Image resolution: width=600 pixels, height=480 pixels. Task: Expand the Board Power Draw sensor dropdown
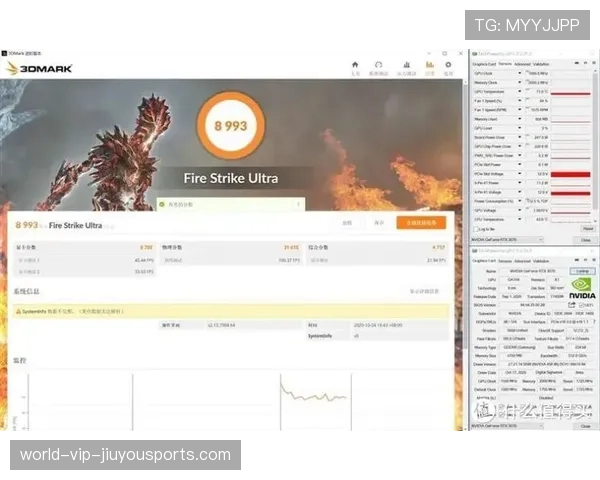click(519, 137)
